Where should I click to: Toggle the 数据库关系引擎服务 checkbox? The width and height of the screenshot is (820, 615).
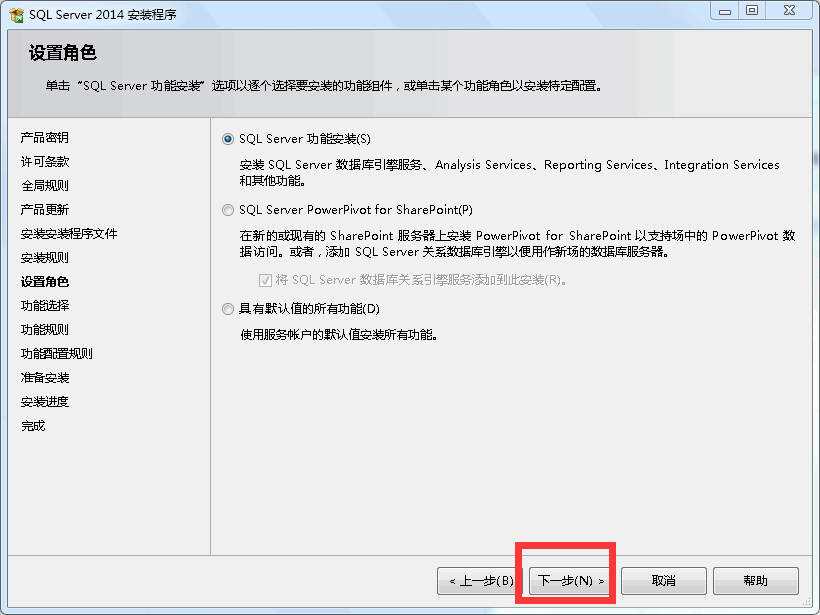click(265, 280)
